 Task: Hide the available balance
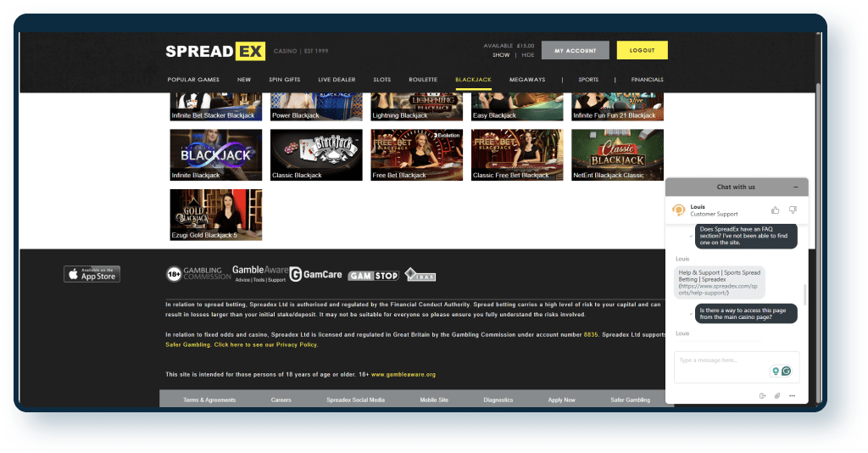pos(528,55)
